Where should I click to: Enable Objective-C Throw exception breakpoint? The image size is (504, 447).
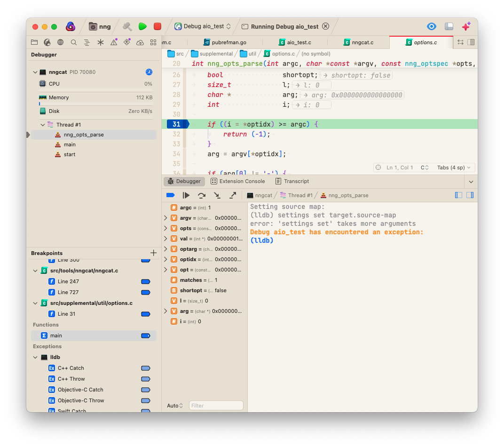(x=146, y=401)
